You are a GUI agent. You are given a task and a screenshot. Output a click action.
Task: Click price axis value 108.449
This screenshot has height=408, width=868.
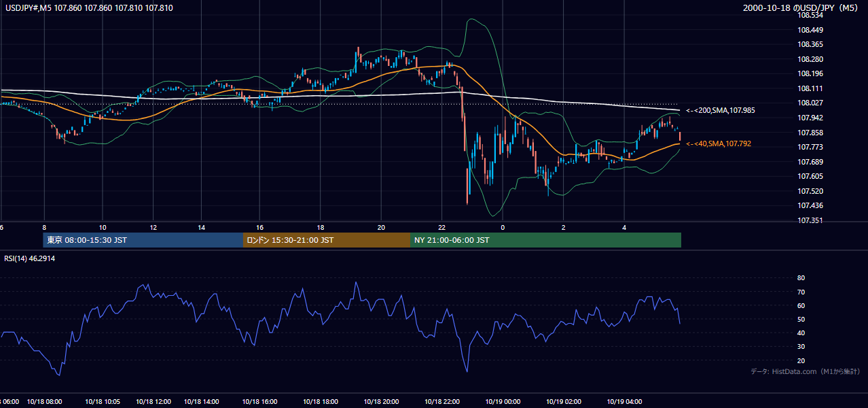pos(810,30)
